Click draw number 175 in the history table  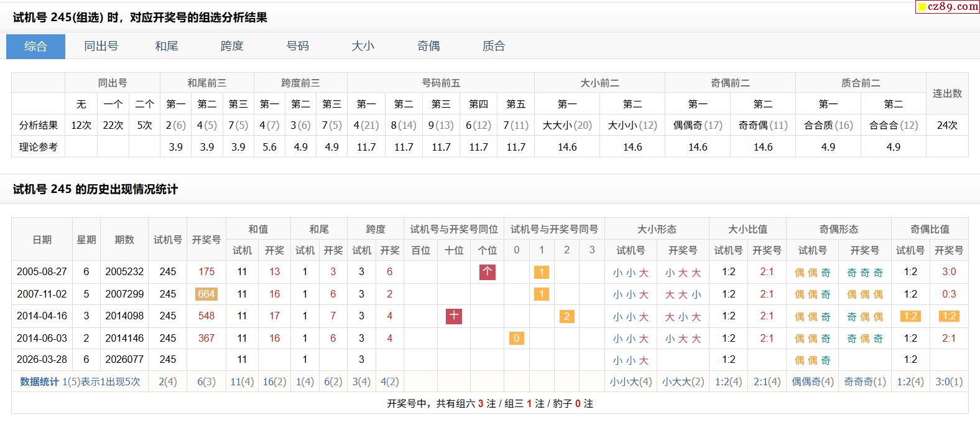click(x=206, y=272)
